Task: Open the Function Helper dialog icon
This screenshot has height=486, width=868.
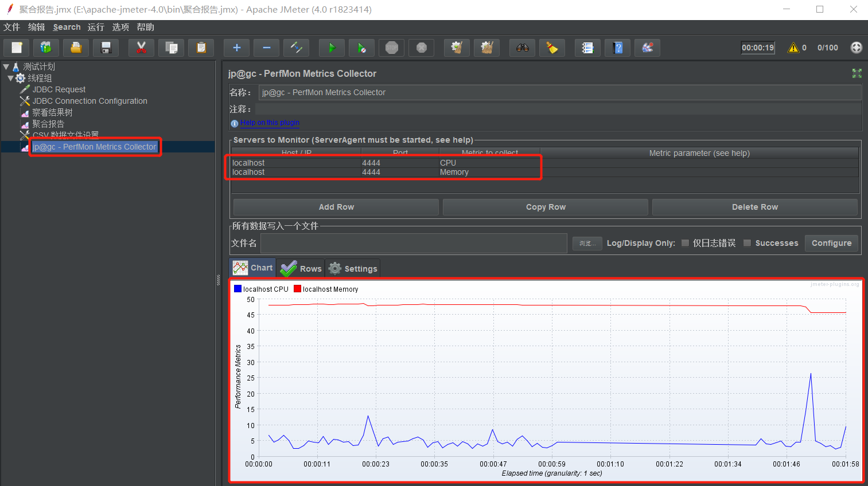Action: pyautogui.click(x=588, y=48)
